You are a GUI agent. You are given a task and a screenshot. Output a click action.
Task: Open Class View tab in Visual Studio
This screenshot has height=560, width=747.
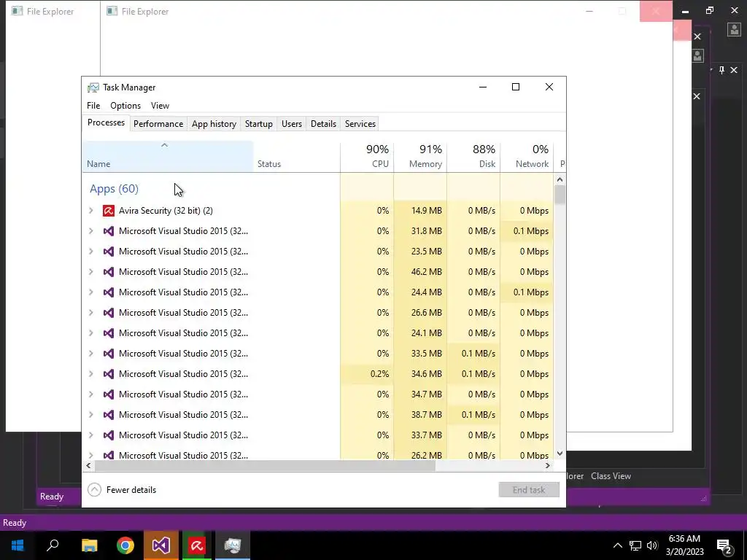click(x=611, y=476)
